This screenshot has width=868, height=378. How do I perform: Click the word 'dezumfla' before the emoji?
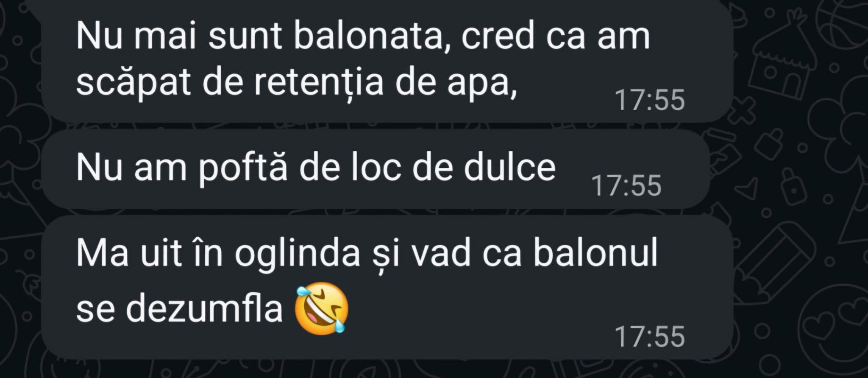tap(204, 308)
